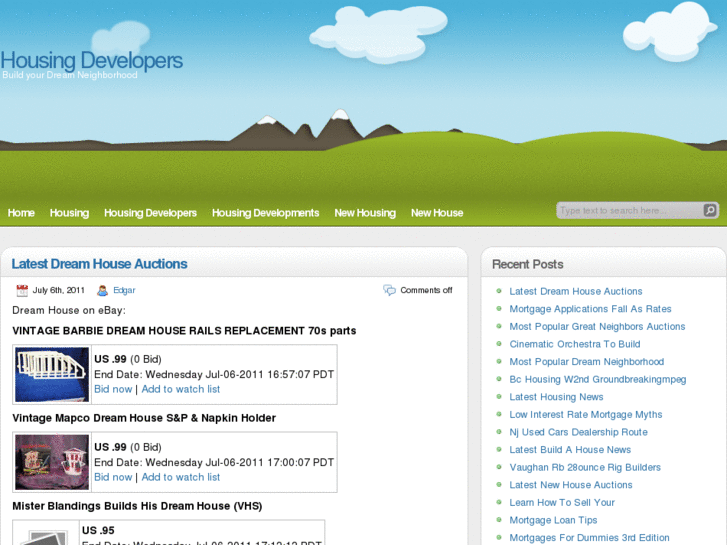Open Low Interest Rate Mortgage Myths post

pos(586,415)
